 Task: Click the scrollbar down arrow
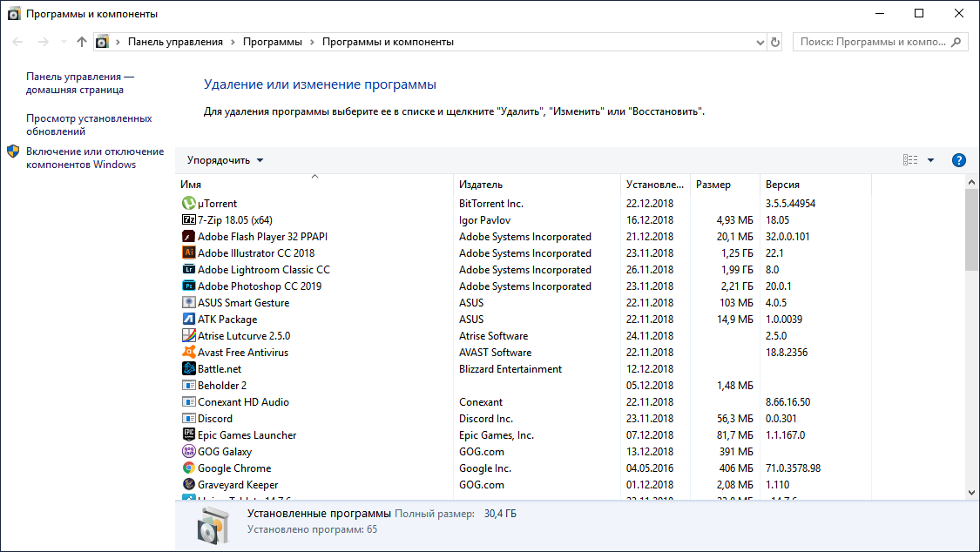coord(971,493)
